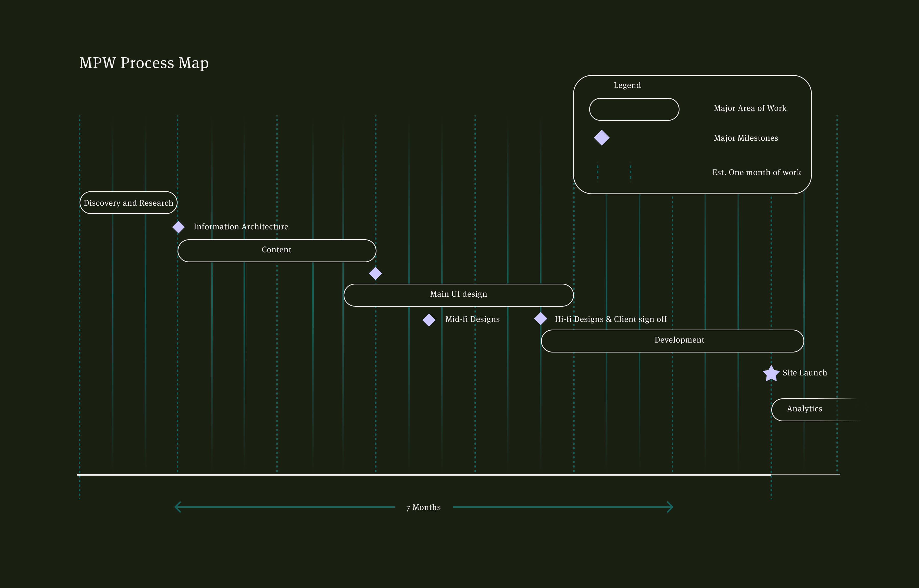This screenshot has width=919, height=588.
Task: Click the Major Area of Work label
Action: click(750, 108)
